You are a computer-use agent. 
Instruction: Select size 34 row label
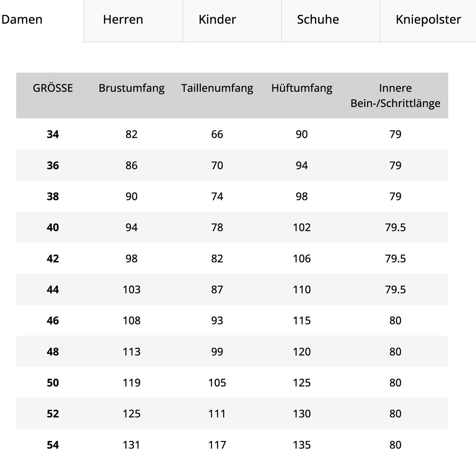point(53,134)
